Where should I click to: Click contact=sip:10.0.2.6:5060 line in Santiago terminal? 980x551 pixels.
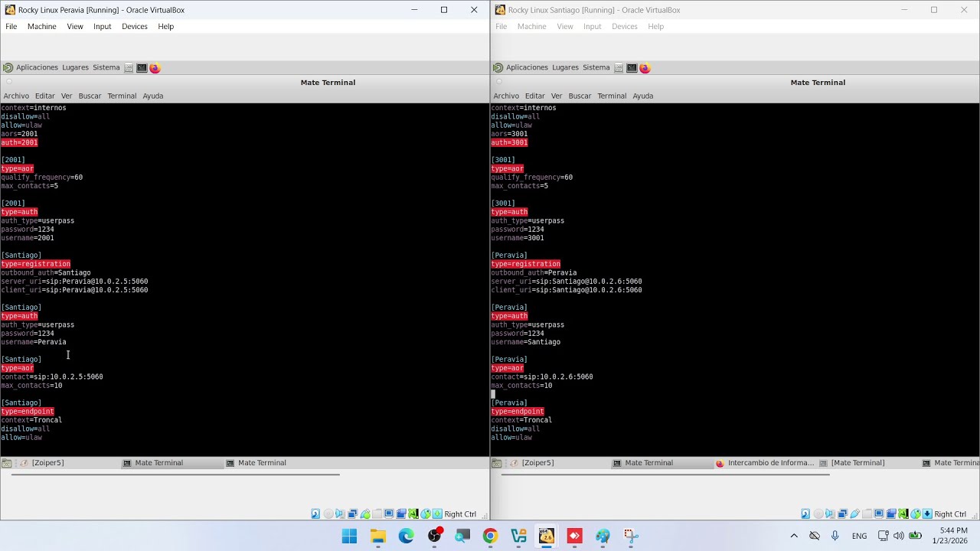pyautogui.click(x=542, y=377)
